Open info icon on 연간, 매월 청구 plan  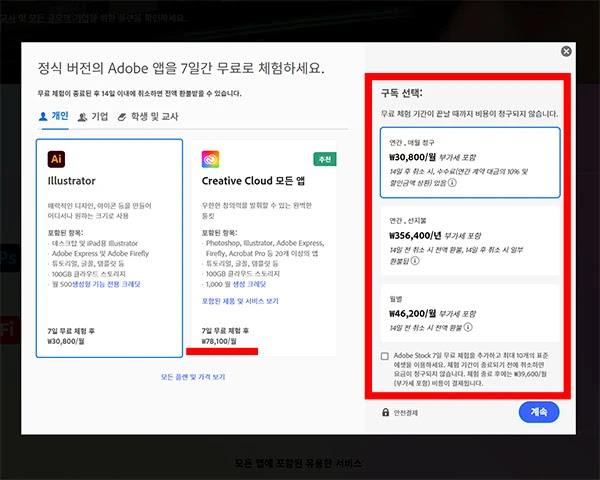tap(452, 183)
